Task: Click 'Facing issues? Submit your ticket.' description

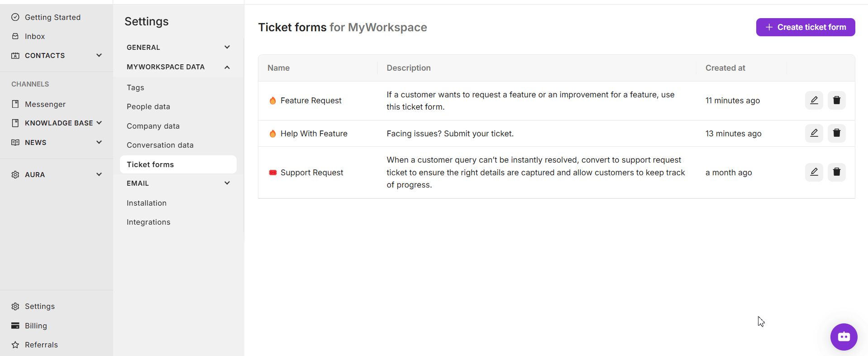Action: [450, 134]
